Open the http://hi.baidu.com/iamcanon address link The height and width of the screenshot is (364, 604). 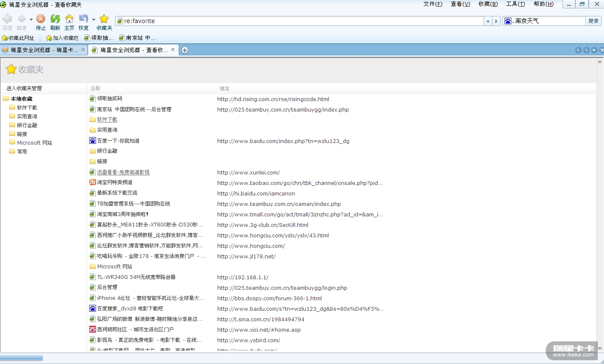tap(256, 193)
